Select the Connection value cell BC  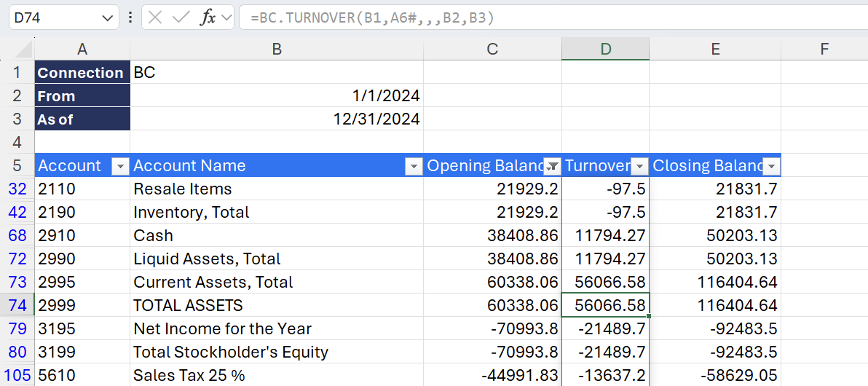coord(277,72)
